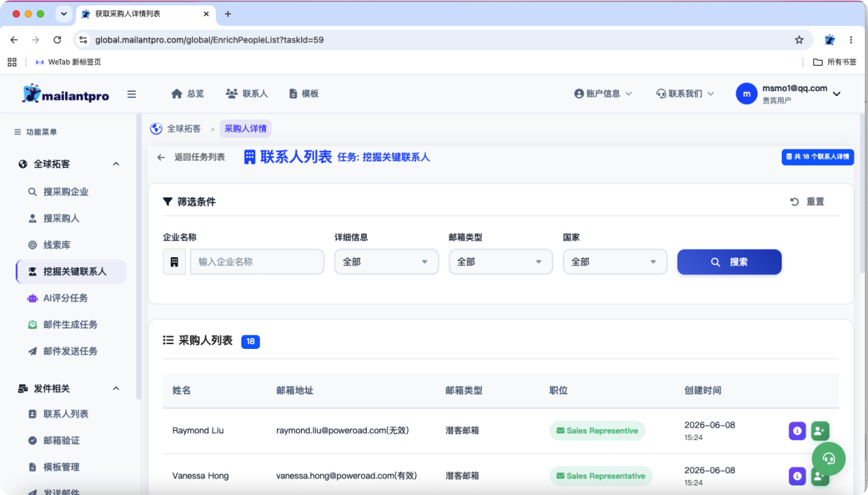This screenshot has width=868, height=495.
Task: Open the WeTab 新标签页 bookmark
Action: tap(69, 62)
